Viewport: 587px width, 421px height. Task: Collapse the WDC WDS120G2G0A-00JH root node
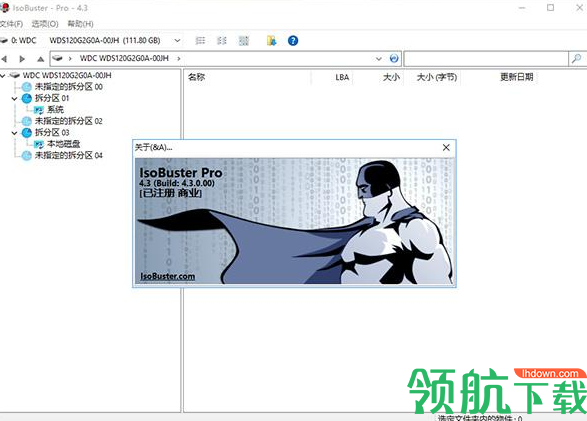click(3, 76)
